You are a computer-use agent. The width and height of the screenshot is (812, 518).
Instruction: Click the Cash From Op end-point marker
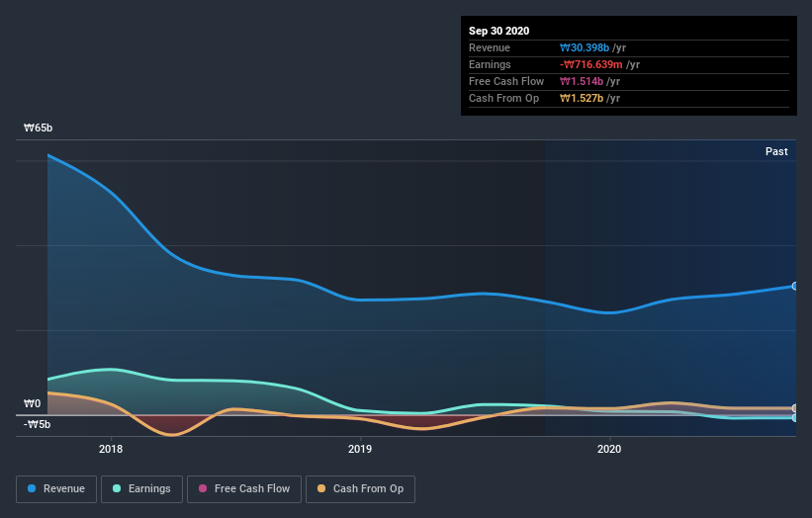pos(795,408)
